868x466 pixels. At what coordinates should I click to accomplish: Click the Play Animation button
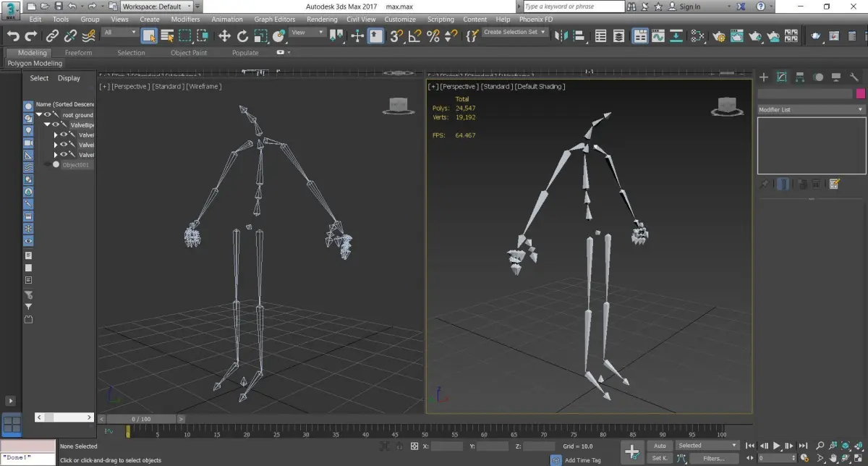777,446
